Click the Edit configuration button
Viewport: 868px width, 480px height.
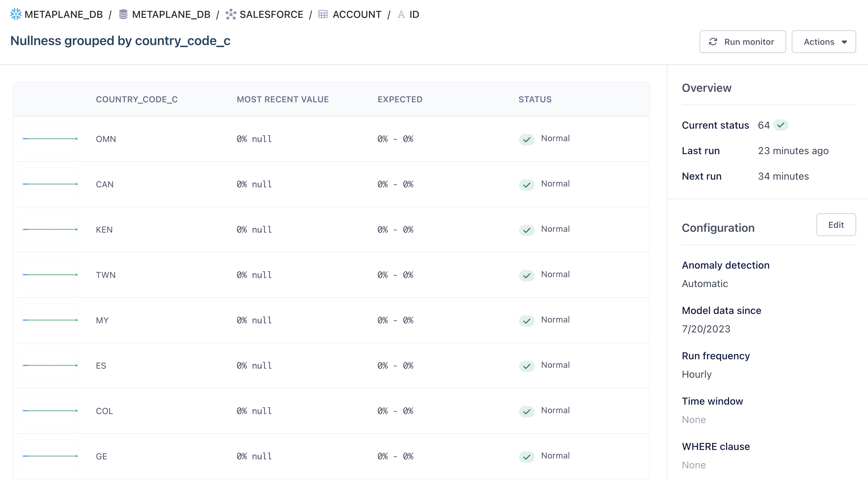836,225
